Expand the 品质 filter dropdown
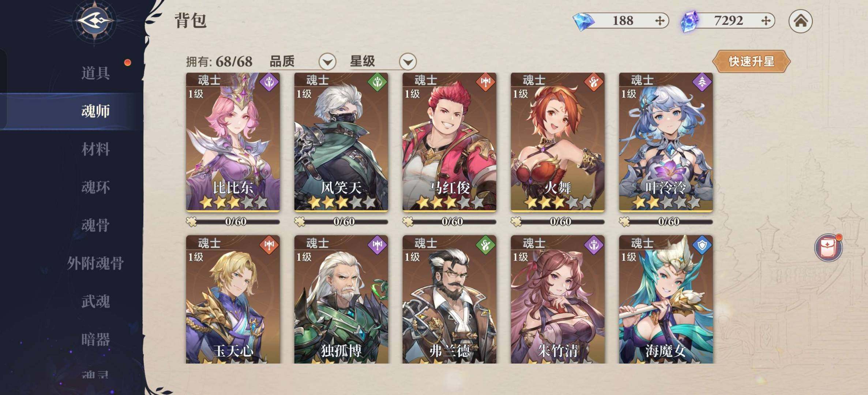 [327, 61]
